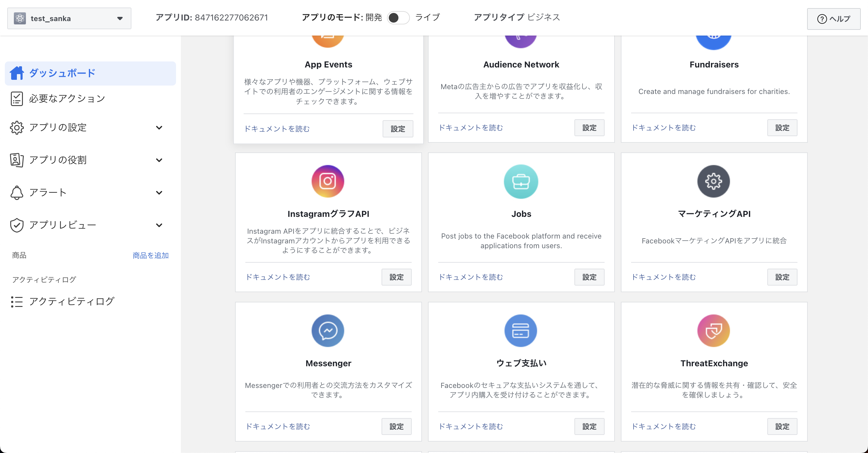Toggle app mode from 開発 to ライブ
Viewport: 868px width, 453px height.
point(398,17)
